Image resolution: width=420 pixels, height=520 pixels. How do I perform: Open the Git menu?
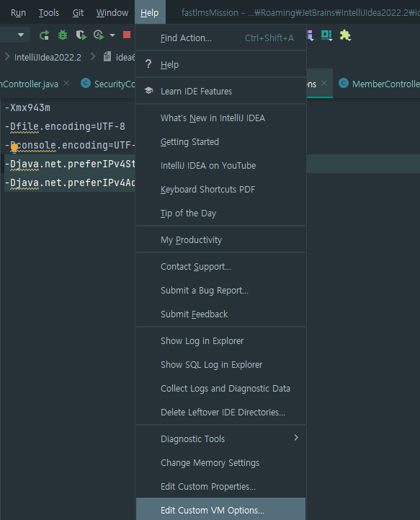(x=78, y=12)
